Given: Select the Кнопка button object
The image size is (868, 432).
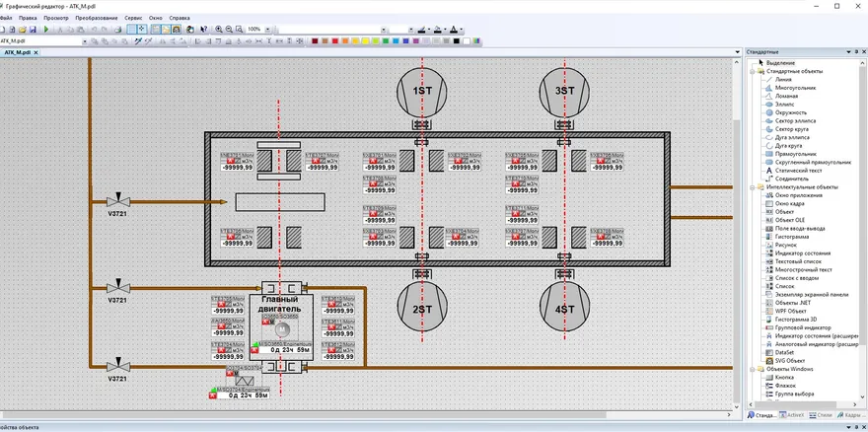Looking at the screenshot, I should pos(780,377).
